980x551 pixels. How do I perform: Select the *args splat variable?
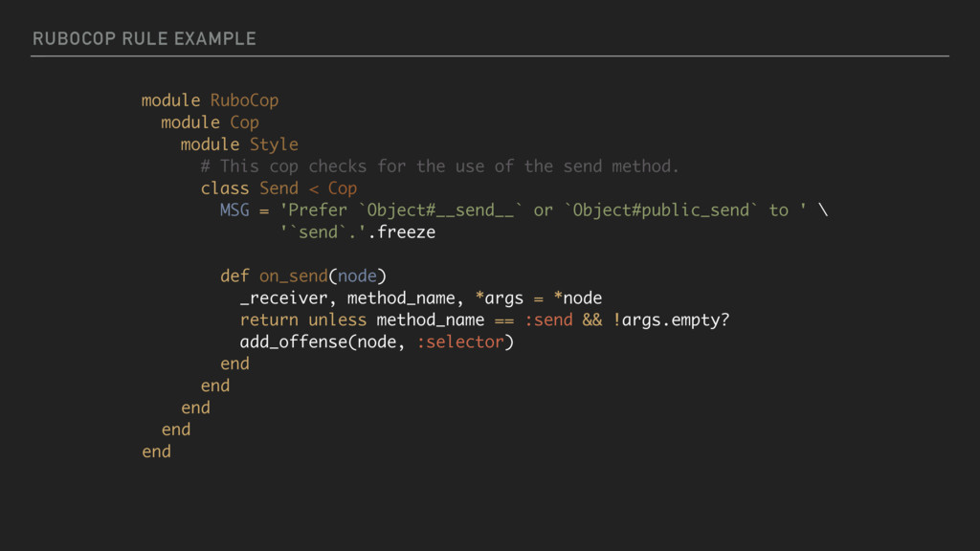[x=499, y=298]
